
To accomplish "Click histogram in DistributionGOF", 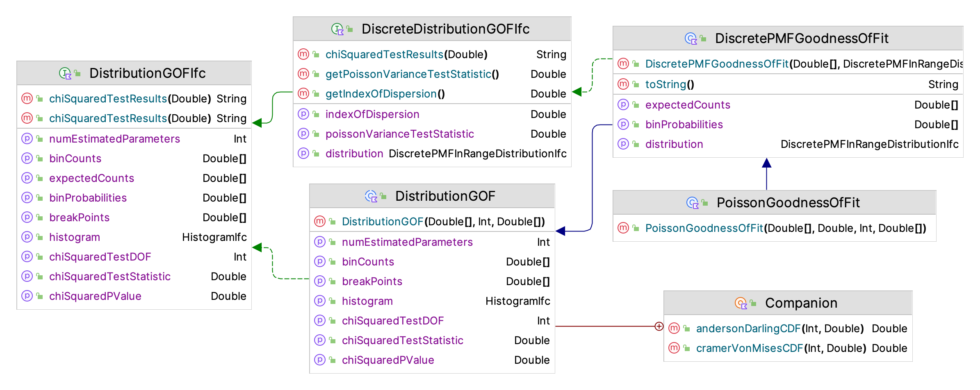I will (367, 301).
